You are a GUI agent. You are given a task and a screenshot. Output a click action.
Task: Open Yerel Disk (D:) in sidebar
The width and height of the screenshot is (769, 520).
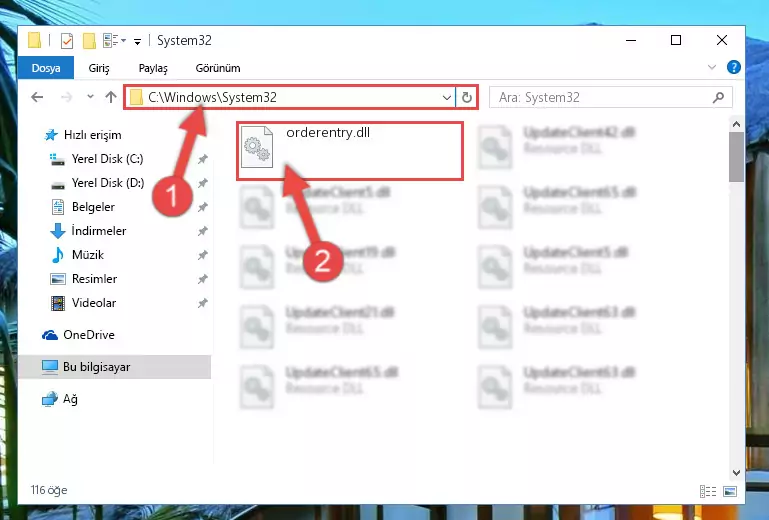click(108, 183)
